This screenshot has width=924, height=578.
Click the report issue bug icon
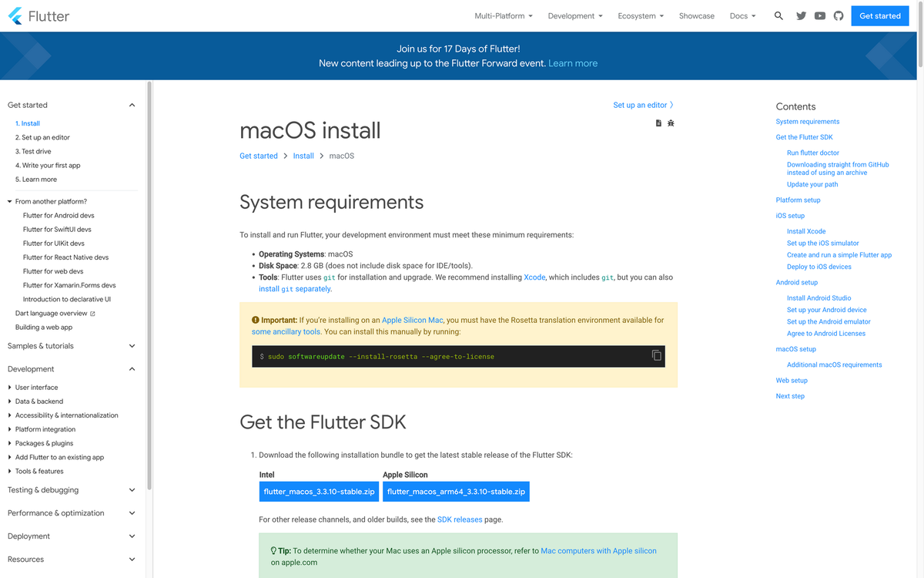point(671,123)
